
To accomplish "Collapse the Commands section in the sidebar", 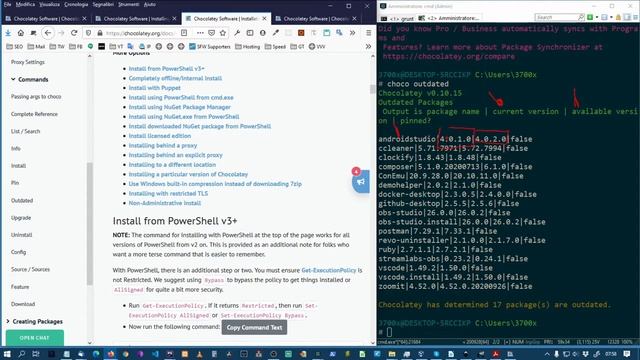I will click(x=13, y=79).
